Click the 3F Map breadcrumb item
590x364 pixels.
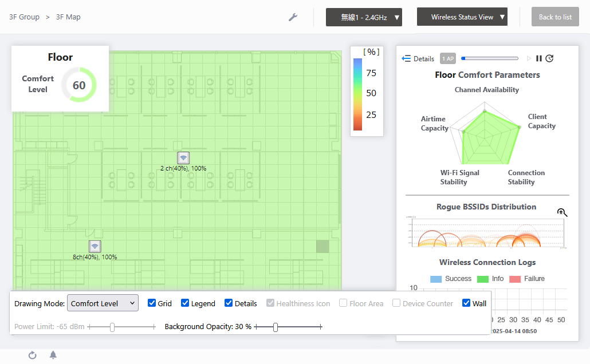pyautogui.click(x=68, y=17)
